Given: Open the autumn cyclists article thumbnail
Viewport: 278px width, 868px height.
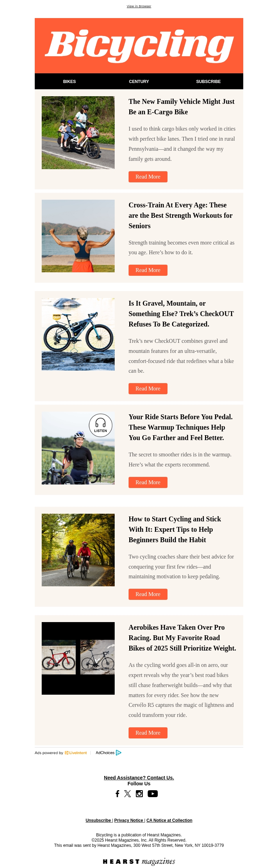Looking at the screenshot, I should [78, 550].
